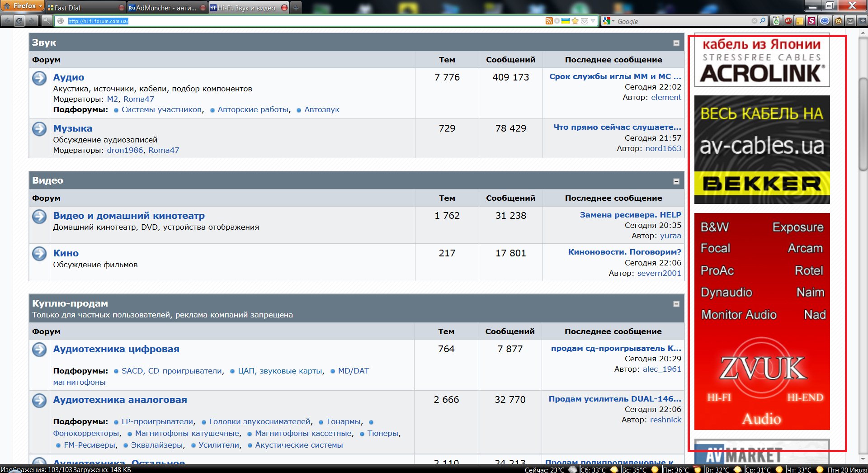
Task: Open Аудиотехника аналоговая forum
Action: (x=120, y=400)
